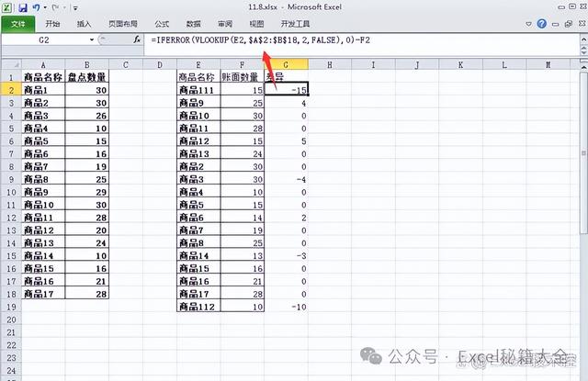Click cell G15 showing -3
The image size is (588, 381).
click(286, 256)
